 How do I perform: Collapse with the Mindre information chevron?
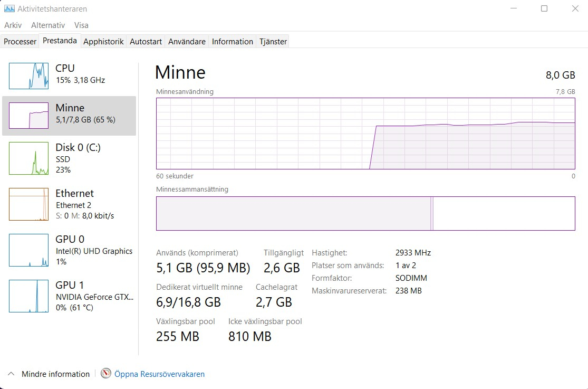pyautogui.click(x=11, y=374)
